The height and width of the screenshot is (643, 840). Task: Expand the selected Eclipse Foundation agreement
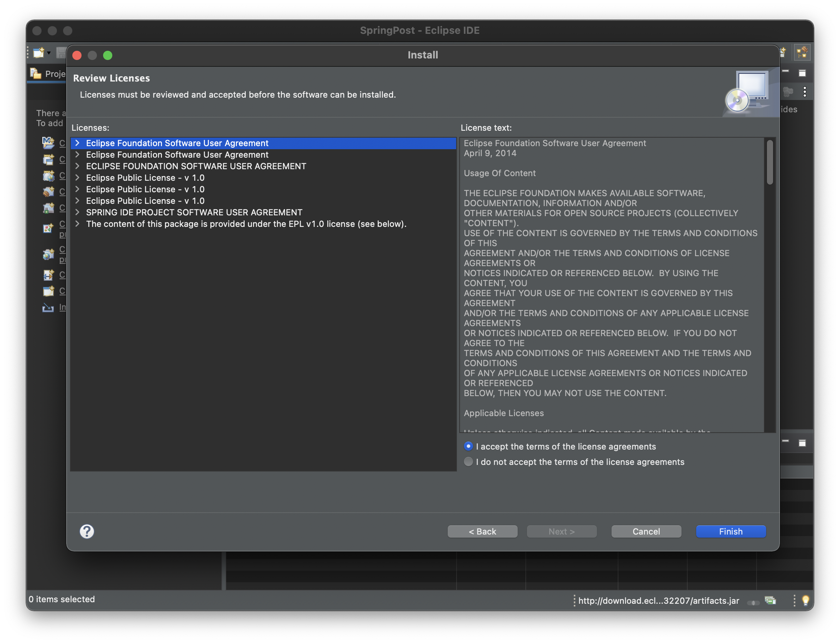(77, 143)
